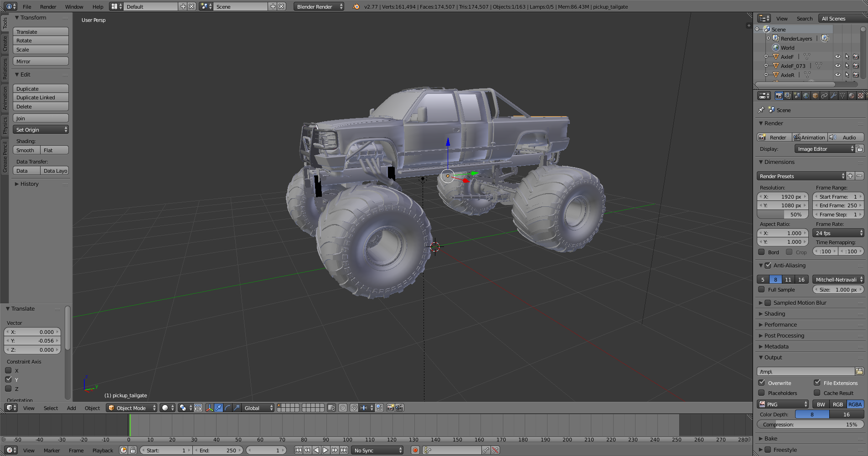Open the No Sync dropdown
Viewport: 868px width, 456px height.
coord(378,450)
